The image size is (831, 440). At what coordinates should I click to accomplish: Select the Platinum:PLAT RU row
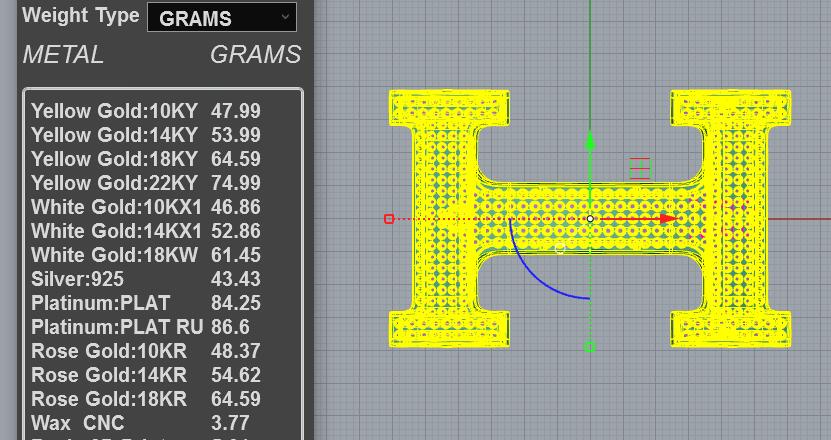140,327
